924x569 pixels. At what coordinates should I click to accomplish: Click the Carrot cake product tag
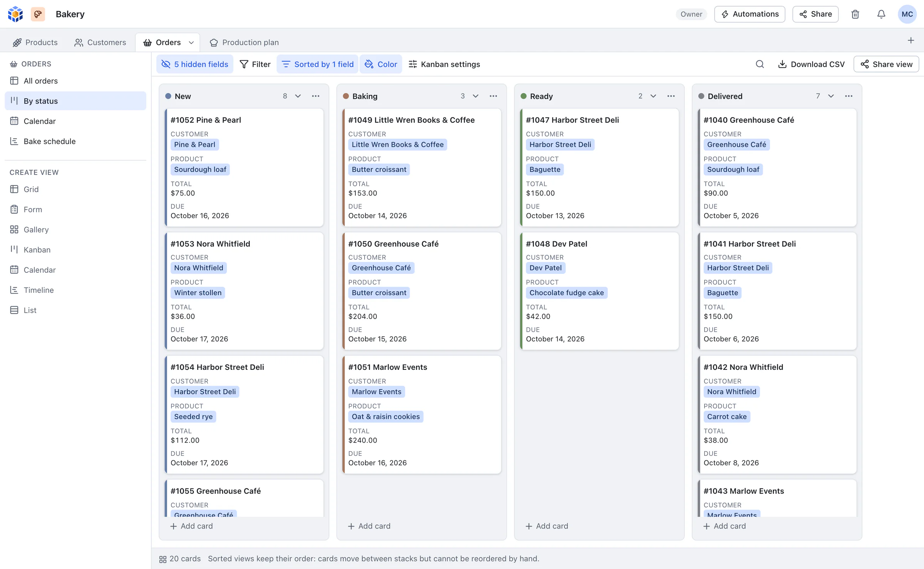click(726, 416)
